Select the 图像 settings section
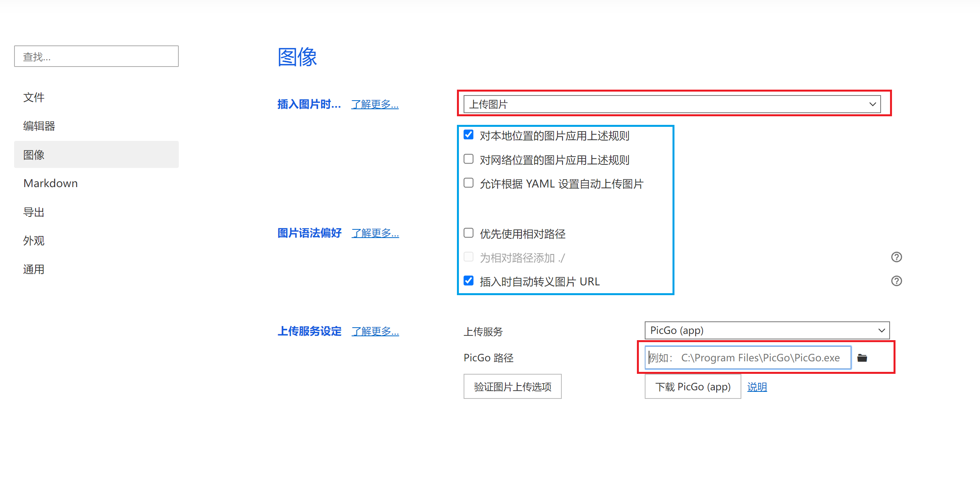 pyautogui.click(x=96, y=155)
